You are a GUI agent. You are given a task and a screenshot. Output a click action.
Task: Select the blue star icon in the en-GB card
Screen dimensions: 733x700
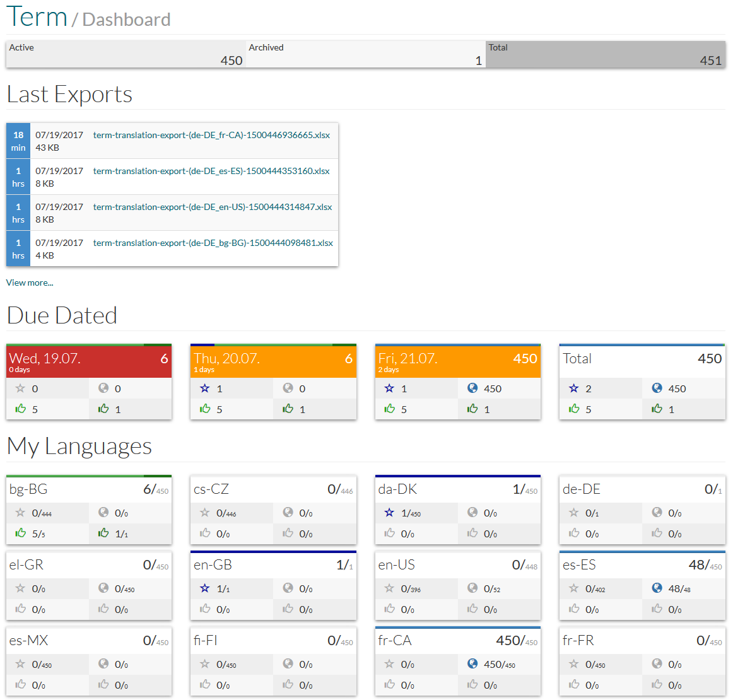pyautogui.click(x=205, y=588)
